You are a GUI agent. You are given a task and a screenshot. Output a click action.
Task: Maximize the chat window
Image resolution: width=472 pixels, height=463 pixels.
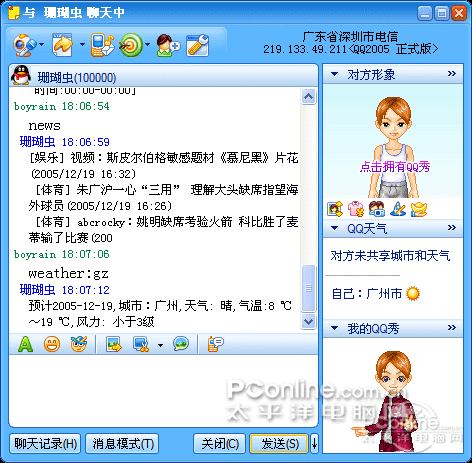coord(442,14)
